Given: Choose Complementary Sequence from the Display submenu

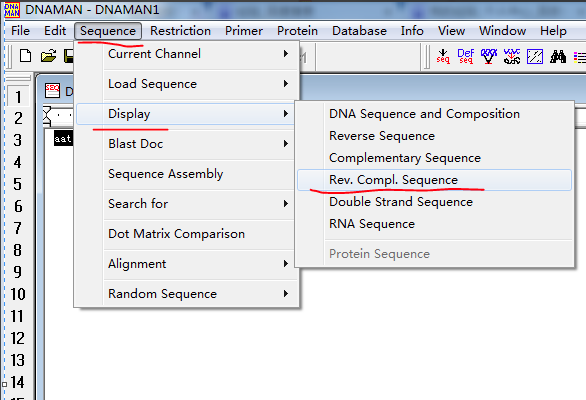Looking at the screenshot, I should (x=434, y=158).
